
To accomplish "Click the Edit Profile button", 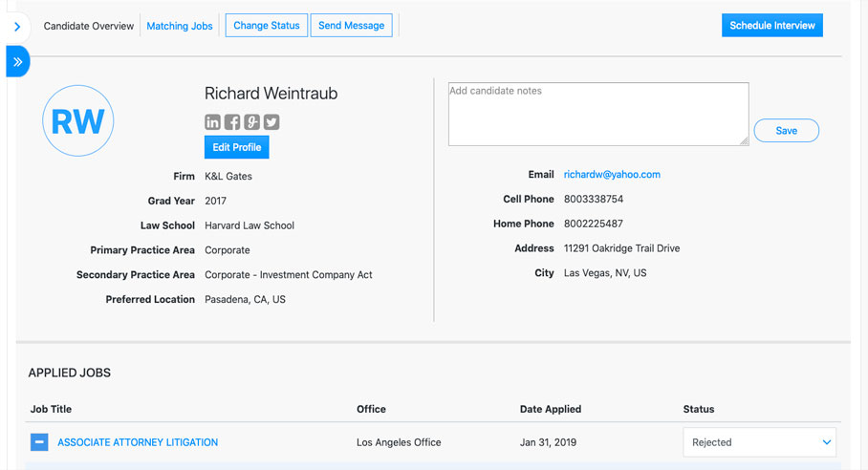I will coord(236,147).
